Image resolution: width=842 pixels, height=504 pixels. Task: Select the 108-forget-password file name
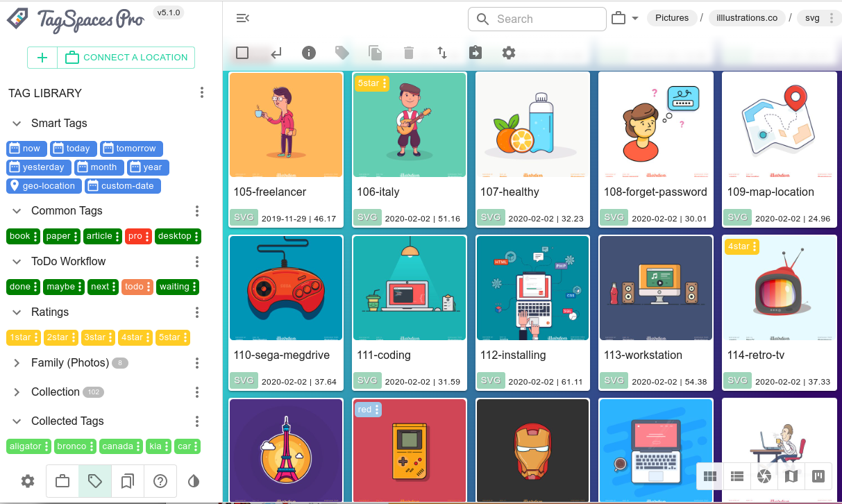coord(655,192)
